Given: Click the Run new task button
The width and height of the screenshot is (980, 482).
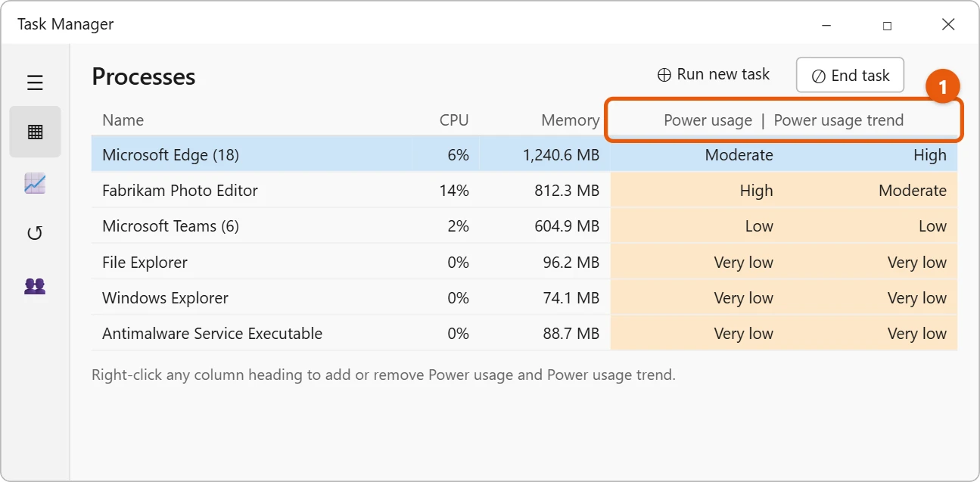Looking at the screenshot, I should pyautogui.click(x=713, y=74).
